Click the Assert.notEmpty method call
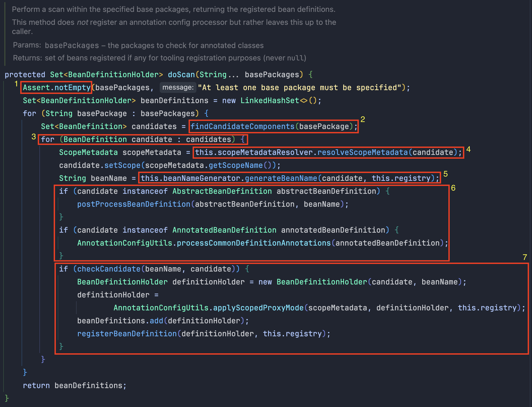The width and height of the screenshot is (532, 407). (56, 87)
